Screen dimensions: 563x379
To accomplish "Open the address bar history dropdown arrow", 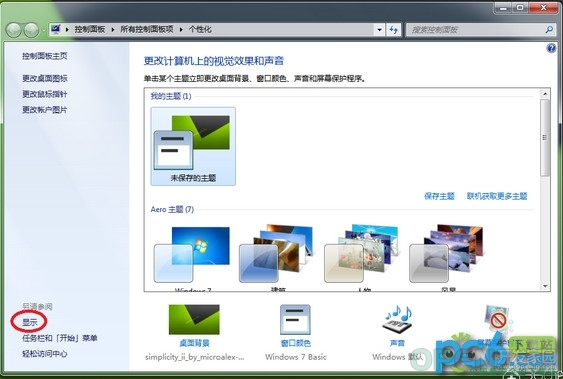I will coord(380,30).
